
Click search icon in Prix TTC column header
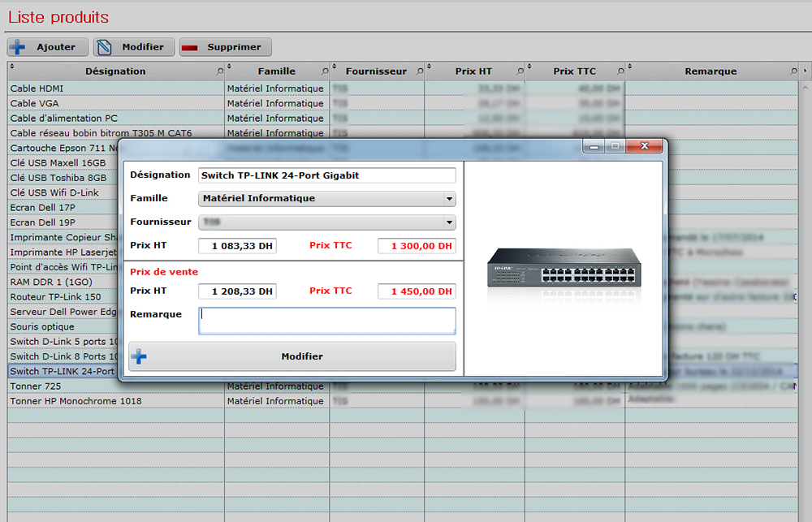[x=620, y=71]
